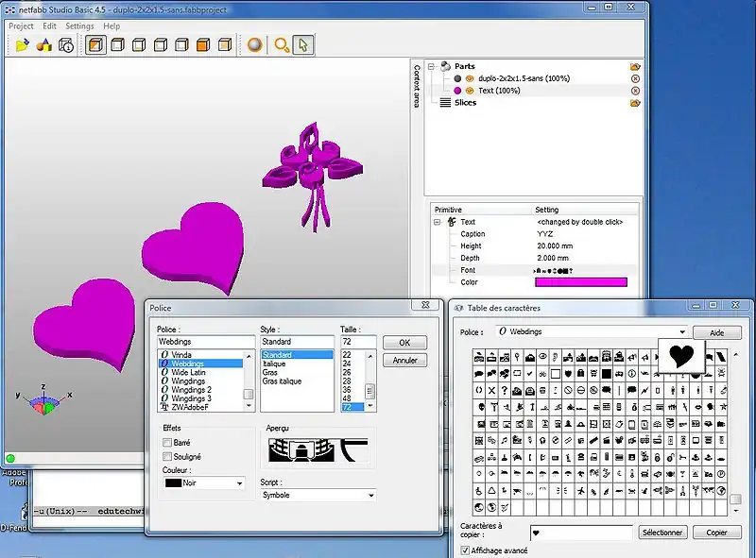756x558 pixels.
Task: Remove the duplo-2x2x1.5-sans part with red X
Action: tap(635, 78)
